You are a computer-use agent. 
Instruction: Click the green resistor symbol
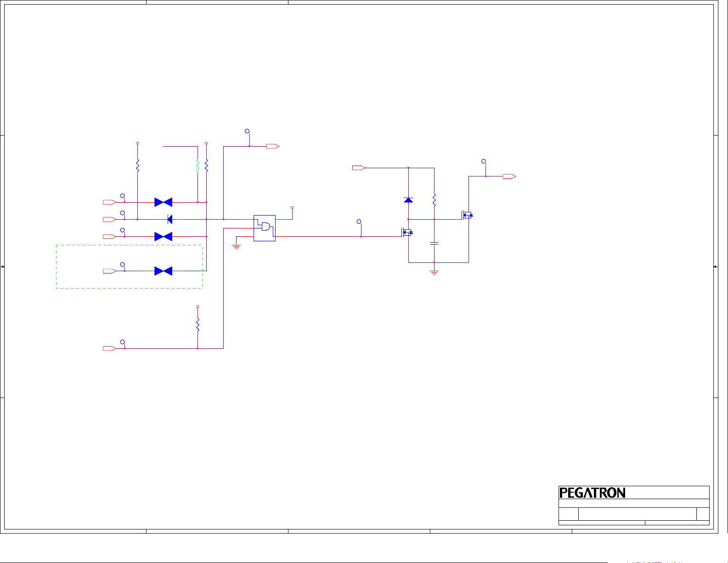198,165
